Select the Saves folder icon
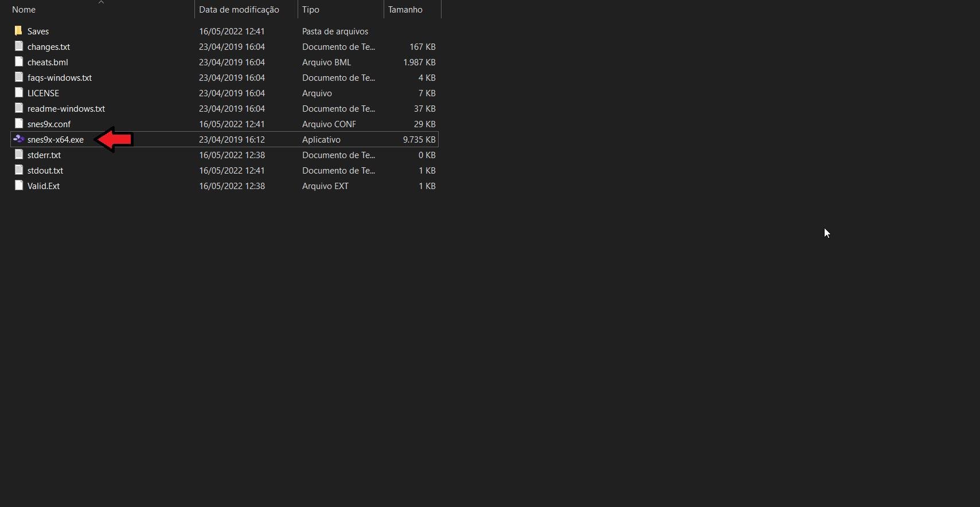The image size is (980, 507). (18, 31)
